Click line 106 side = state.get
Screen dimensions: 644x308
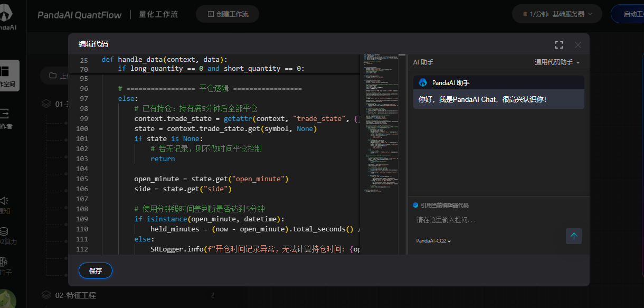click(x=183, y=189)
